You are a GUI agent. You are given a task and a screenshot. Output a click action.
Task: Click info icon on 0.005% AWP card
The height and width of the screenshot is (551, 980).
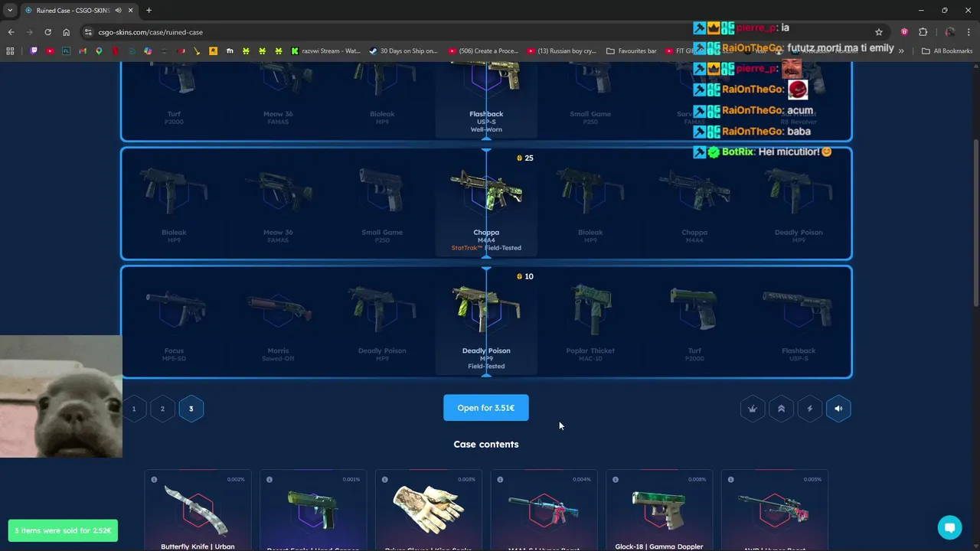(731, 480)
